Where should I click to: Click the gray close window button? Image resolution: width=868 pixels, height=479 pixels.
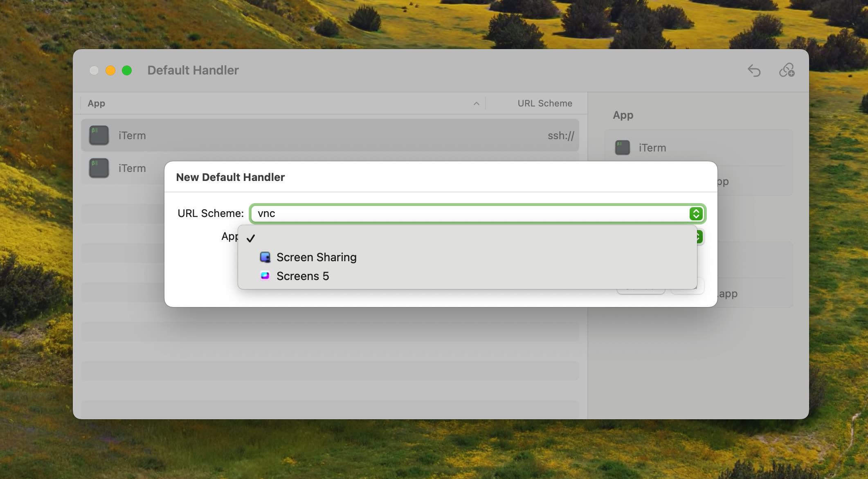tap(94, 70)
